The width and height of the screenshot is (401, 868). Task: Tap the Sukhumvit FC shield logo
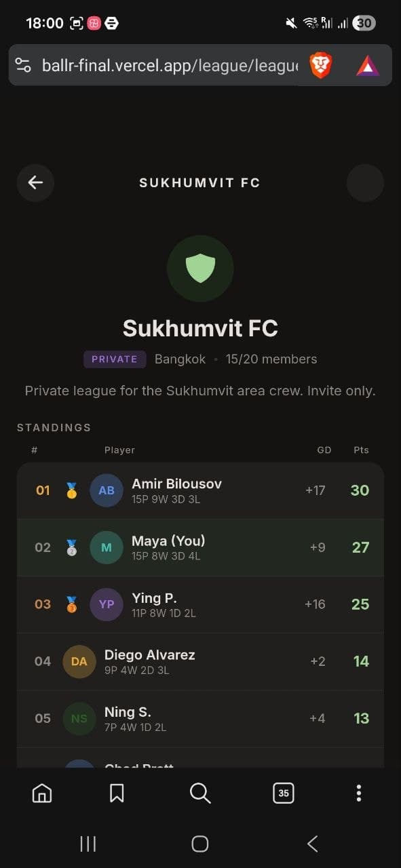200,269
